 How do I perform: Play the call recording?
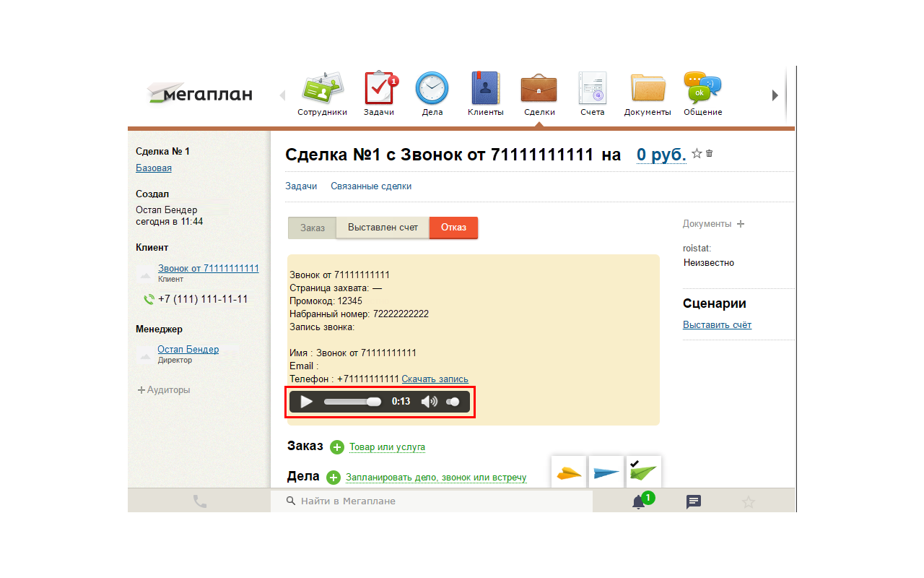tap(307, 402)
